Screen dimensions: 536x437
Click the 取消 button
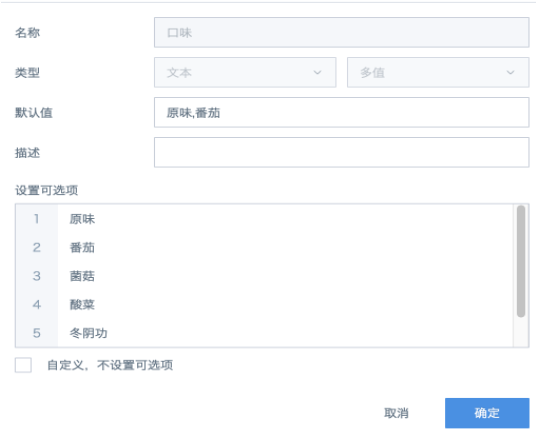pyautogui.click(x=396, y=413)
